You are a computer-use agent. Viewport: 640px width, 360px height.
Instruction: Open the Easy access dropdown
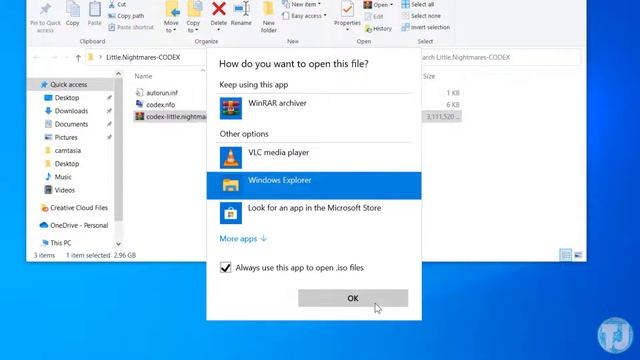pos(304,16)
